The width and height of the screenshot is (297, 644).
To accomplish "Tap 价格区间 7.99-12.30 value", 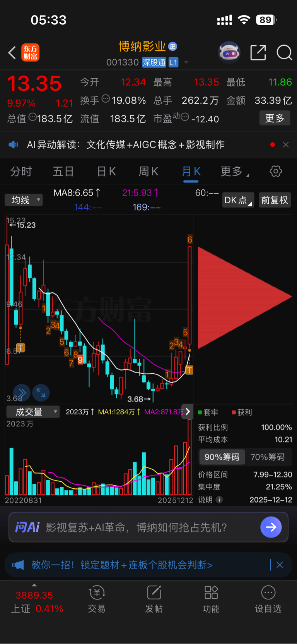I will click(273, 474).
